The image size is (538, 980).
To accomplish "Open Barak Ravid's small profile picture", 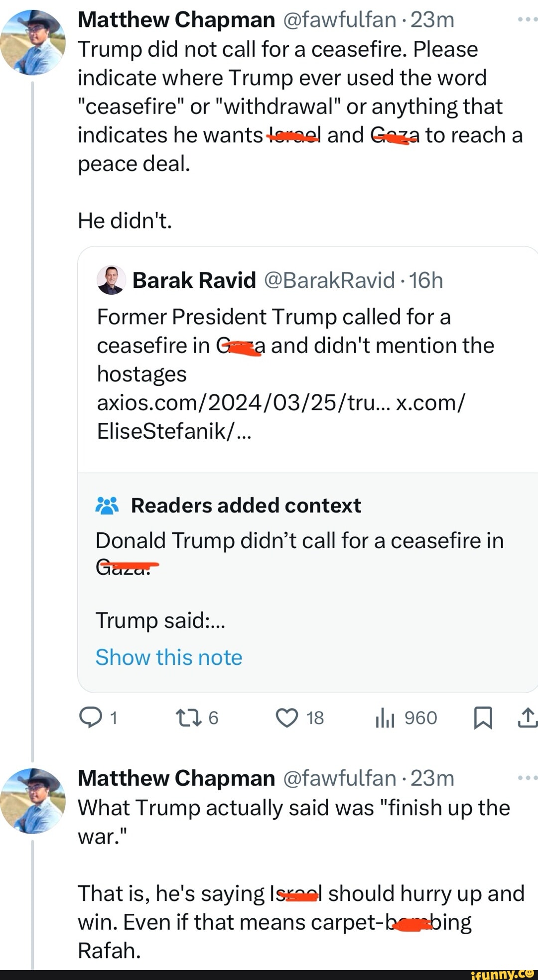I will (111, 280).
